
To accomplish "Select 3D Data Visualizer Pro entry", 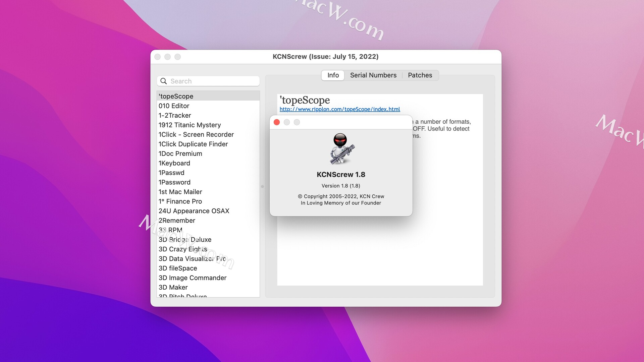I will pos(193,258).
